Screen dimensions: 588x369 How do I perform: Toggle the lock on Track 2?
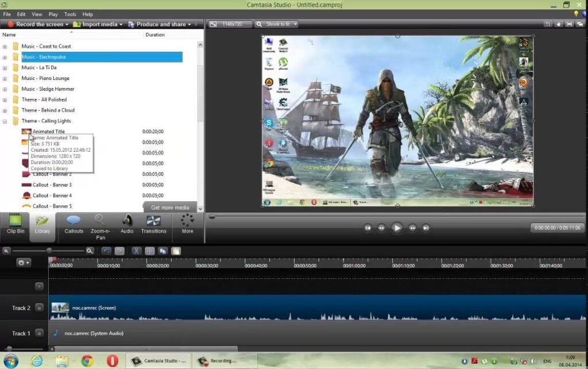click(39, 308)
